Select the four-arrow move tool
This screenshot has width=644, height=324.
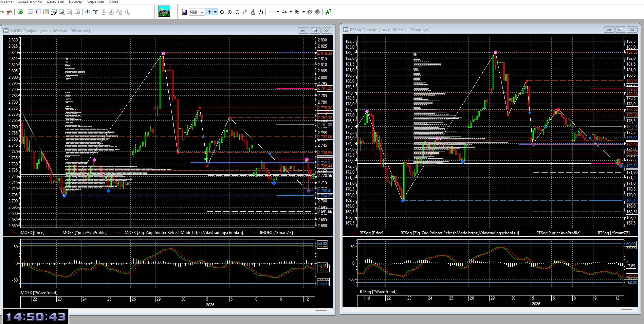pos(222,12)
